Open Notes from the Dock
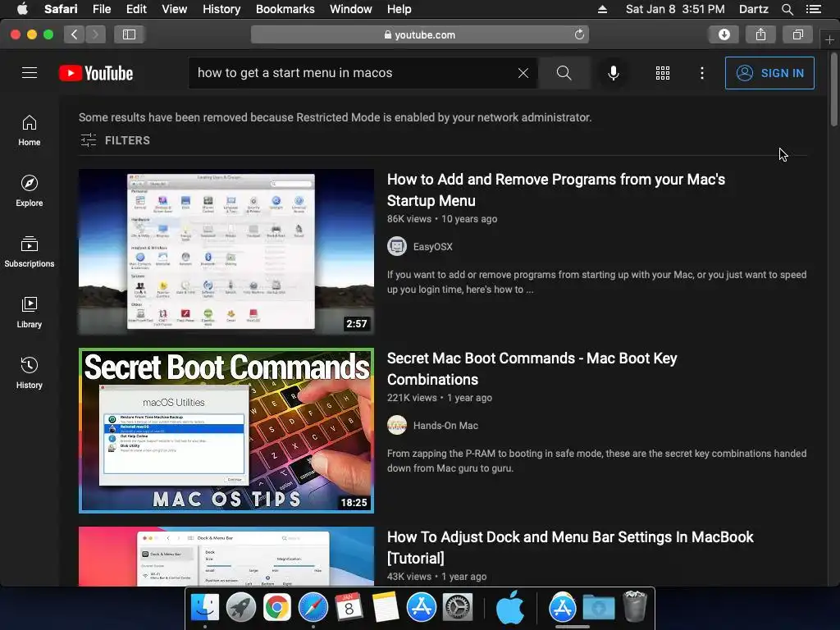This screenshot has width=840, height=630. click(x=386, y=608)
